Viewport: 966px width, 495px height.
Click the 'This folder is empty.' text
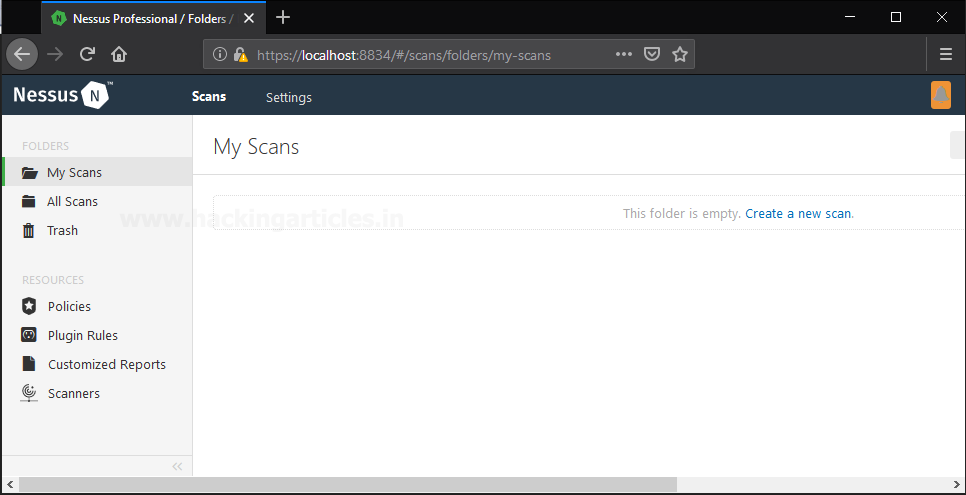pos(681,213)
